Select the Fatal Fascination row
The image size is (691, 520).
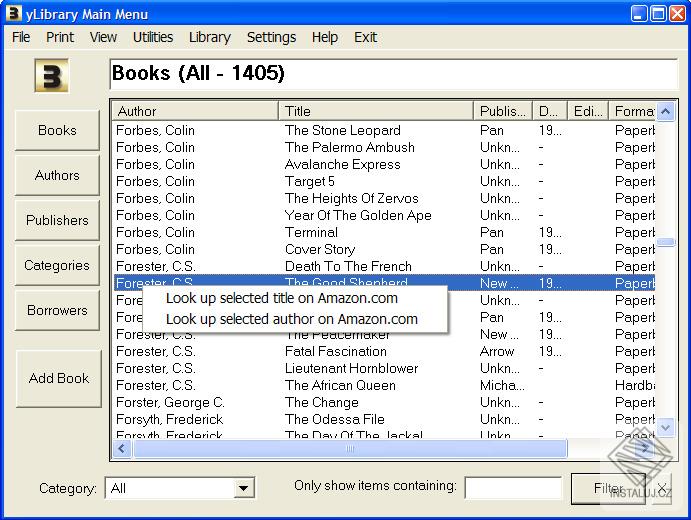click(384, 351)
